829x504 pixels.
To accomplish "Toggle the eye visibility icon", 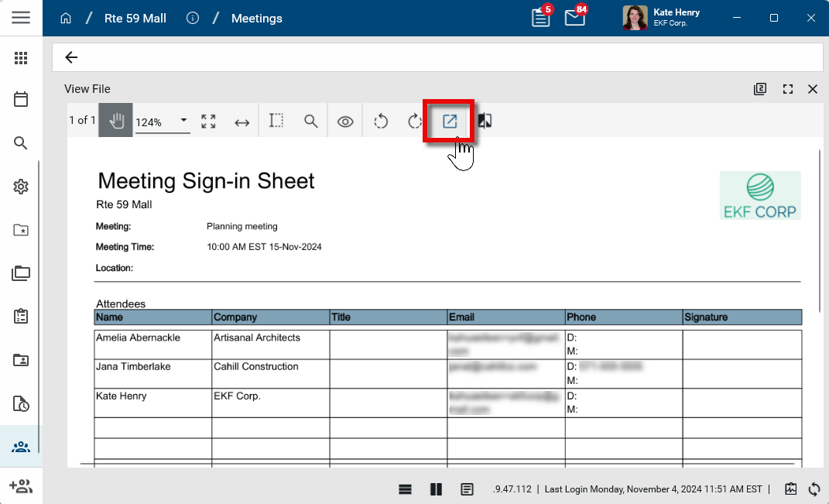I will click(345, 122).
